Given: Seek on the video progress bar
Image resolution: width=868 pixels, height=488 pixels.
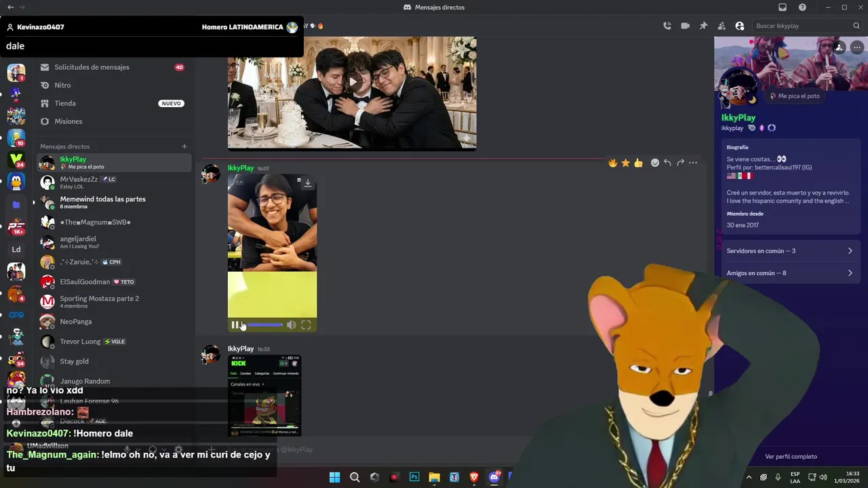Looking at the screenshot, I should coord(265,325).
